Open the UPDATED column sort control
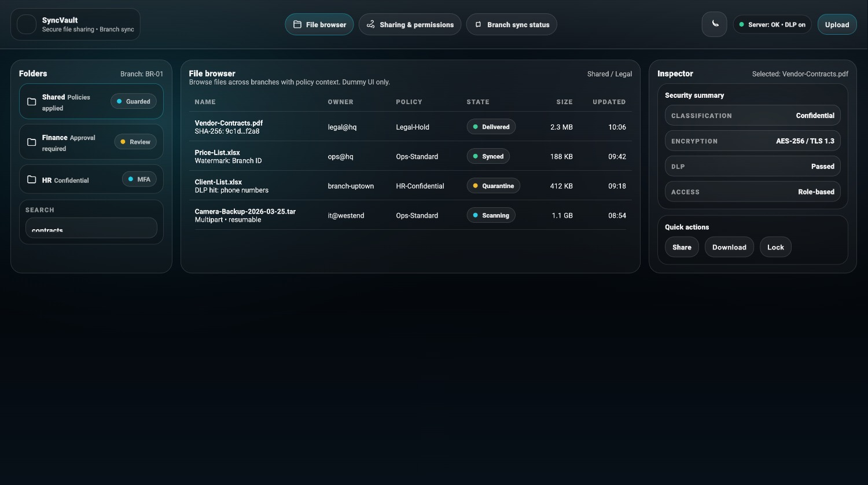The width and height of the screenshot is (868, 485). click(x=609, y=102)
